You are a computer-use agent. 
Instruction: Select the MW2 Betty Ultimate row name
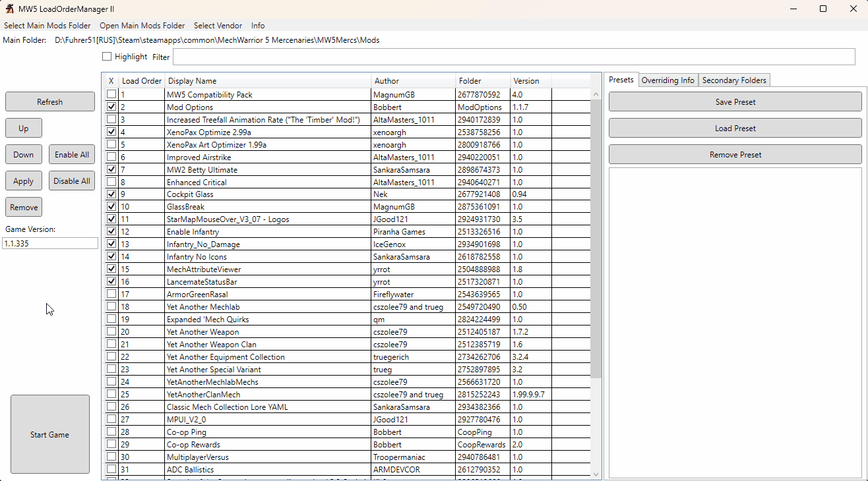[202, 170]
